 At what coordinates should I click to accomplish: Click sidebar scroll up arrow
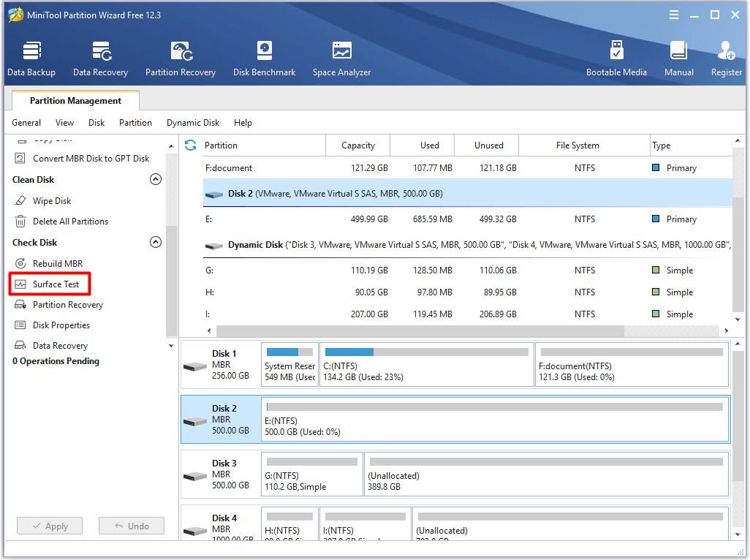tap(171, 146)
